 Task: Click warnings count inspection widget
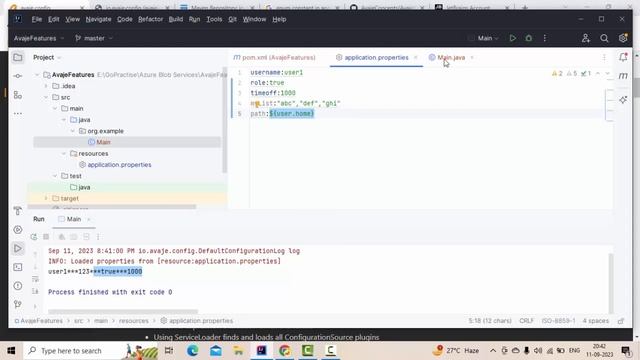tap(557, 73)
